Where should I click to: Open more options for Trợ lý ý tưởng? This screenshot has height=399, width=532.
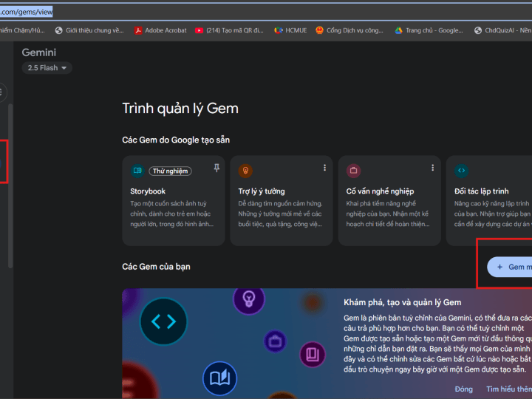[324, 168]
